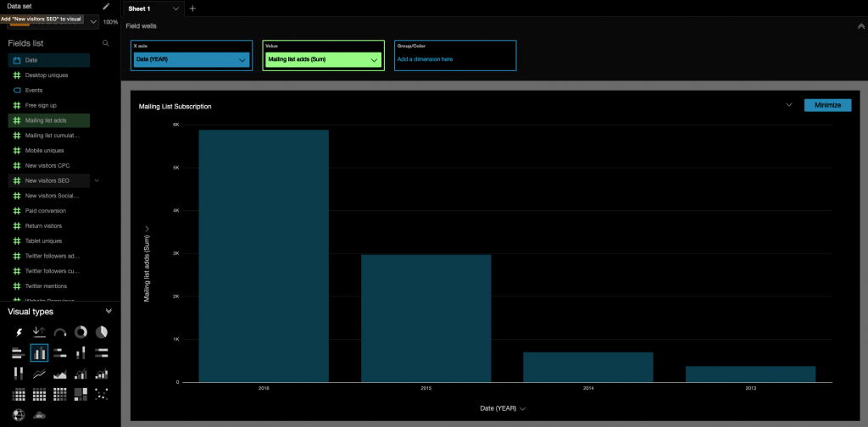Screen dimensions: 868x427
Task: Select the geospatial globe map visual
Action: click(19, 414)
